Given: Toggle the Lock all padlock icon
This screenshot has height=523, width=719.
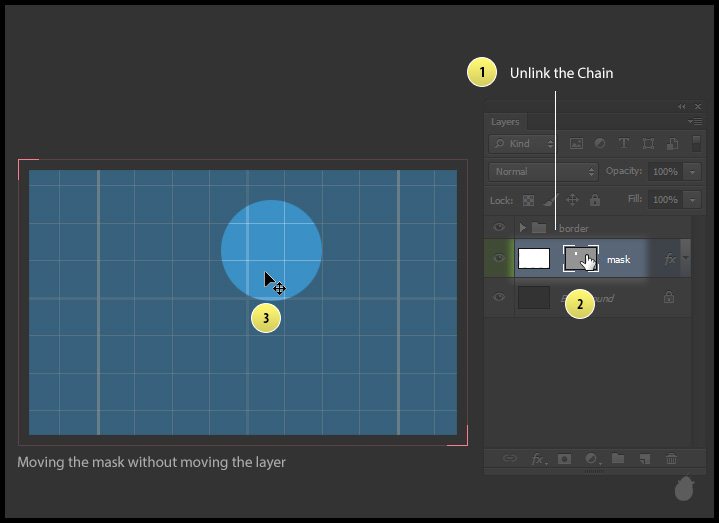Looking at the screenshot, I should (595, 200).
